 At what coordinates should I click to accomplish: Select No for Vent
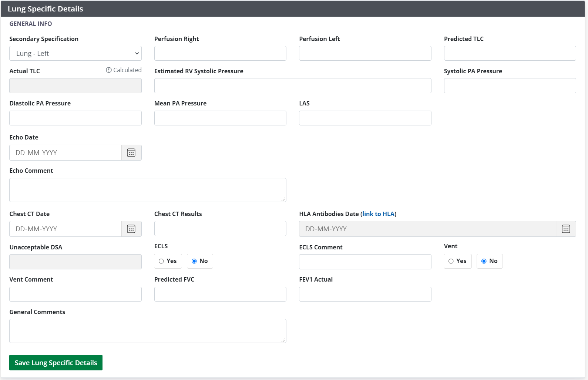point(484,261)
